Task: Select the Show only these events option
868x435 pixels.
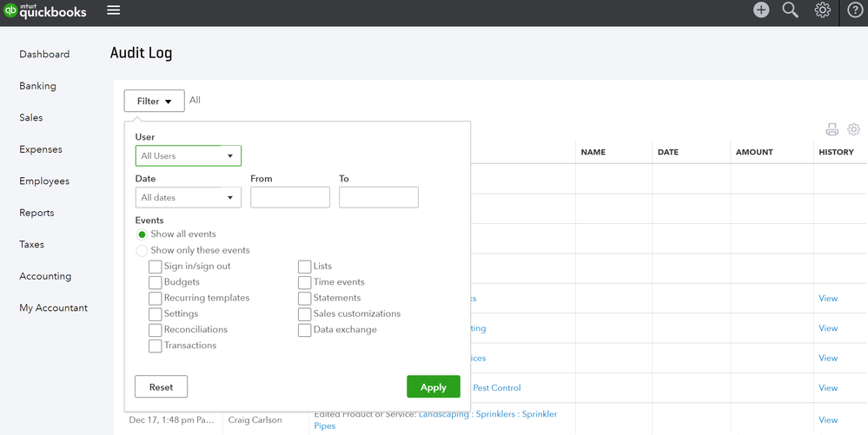Action: point(142,250)
